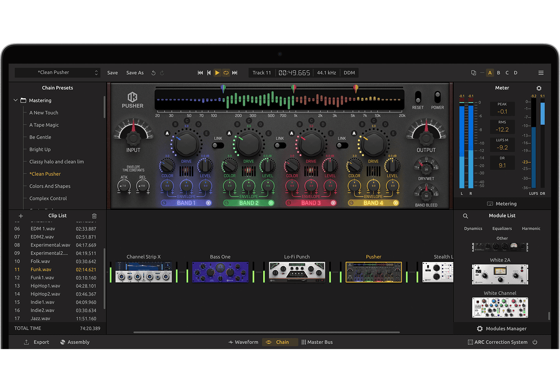
Task: Toggle ARC Correction System checkbox
Action: tap(470, 342)
